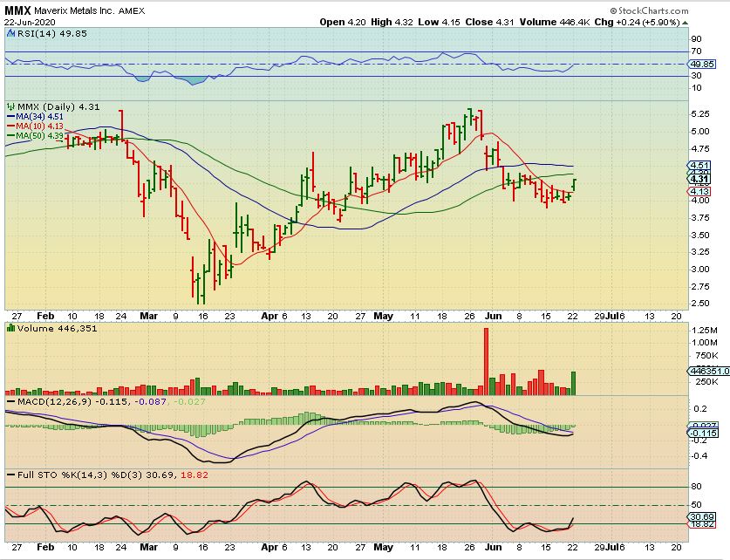Click the last green volume bar
Viewport: 730px width, 560px height.
[x=574, y=383]
